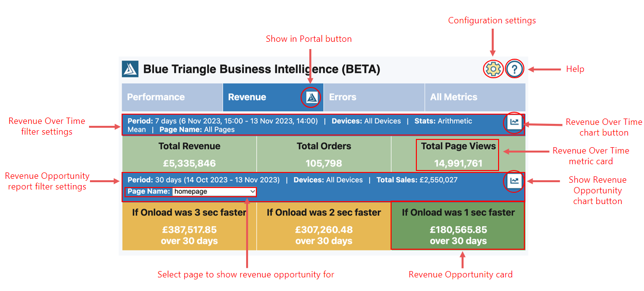Click the Revenue Over Time period filter text
Image resolution: width=644 pixels, height=291 pixels.
tap(223, 121)
